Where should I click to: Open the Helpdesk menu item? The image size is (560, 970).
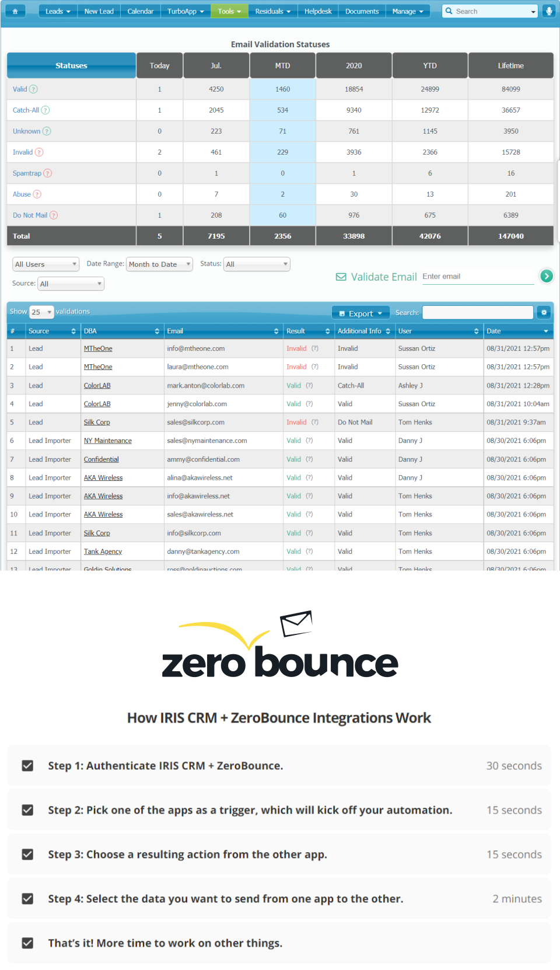[x=318, y=11]
